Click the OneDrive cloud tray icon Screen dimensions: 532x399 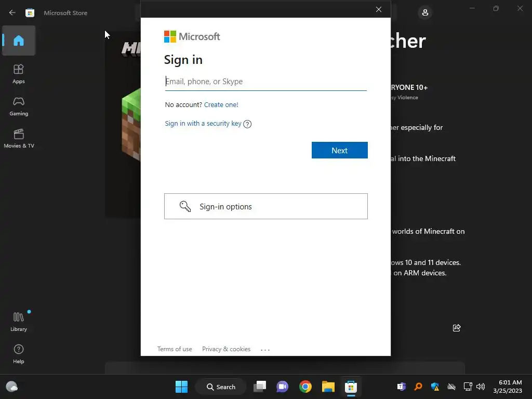pyautogui.click(x=451, y=387)
